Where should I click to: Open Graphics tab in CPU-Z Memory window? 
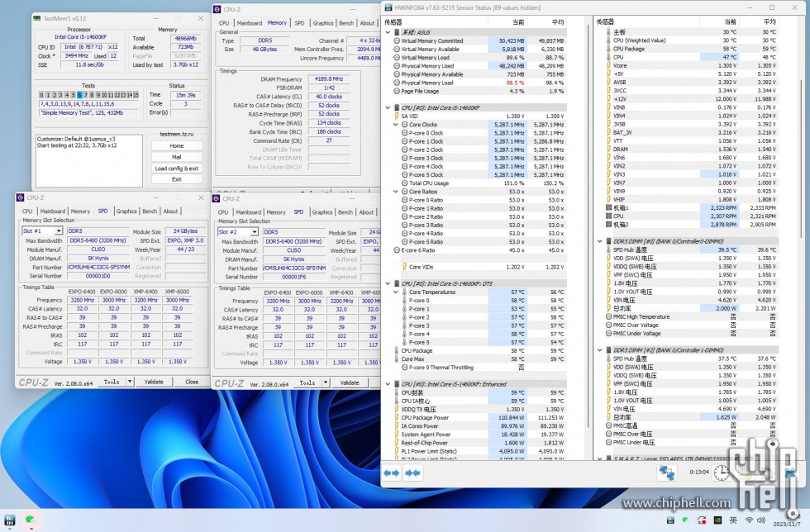[x=323, y=23]
